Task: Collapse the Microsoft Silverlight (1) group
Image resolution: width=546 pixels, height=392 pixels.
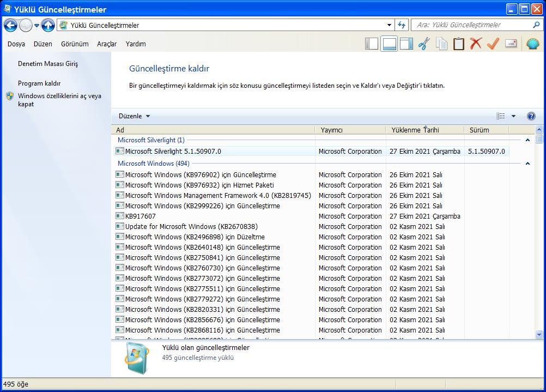Action: pos(527,140)
